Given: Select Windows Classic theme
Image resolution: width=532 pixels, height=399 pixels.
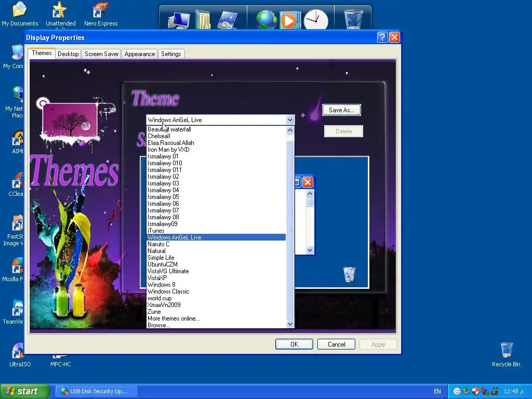Looking at the screenshot, I should (x=216, y=291).
